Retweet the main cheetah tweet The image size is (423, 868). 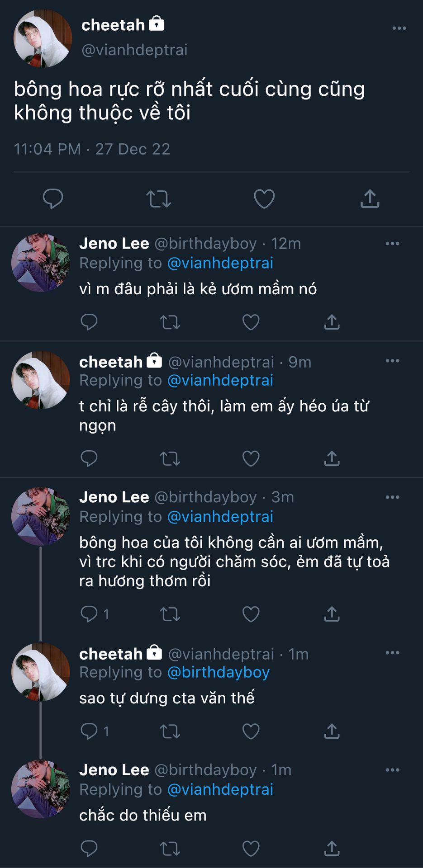click(x=158, y=199)
